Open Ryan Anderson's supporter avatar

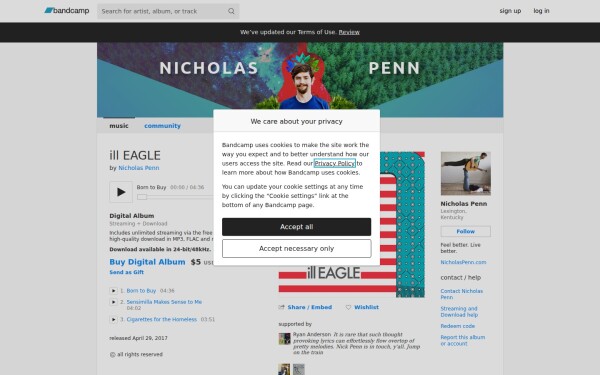point(284,339)
